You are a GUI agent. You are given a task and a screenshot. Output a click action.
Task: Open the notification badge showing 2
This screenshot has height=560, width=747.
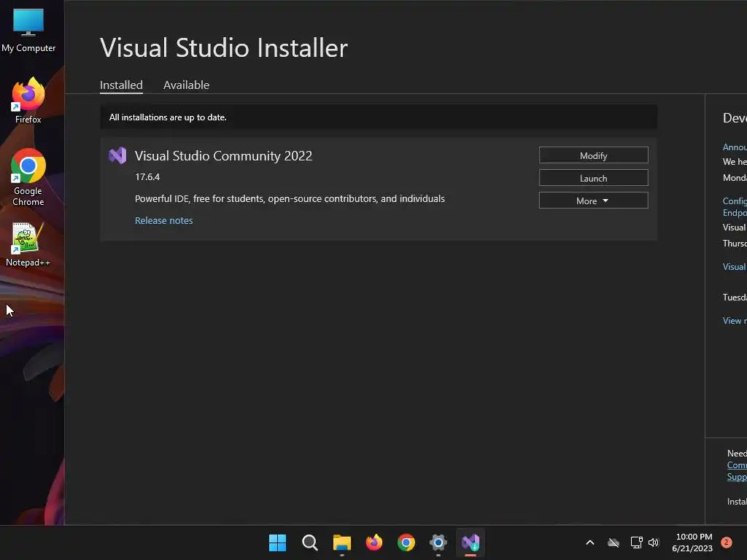coord(726,542)
